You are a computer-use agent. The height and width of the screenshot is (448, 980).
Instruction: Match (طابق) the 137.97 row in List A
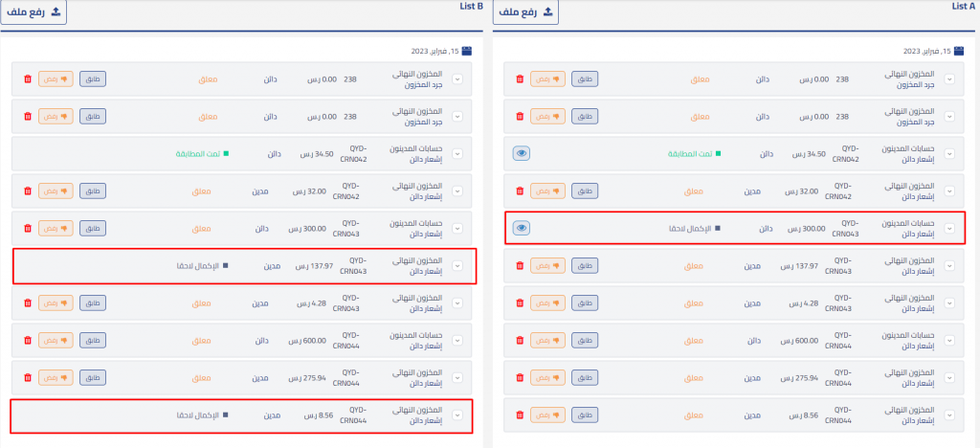(585, 265)
